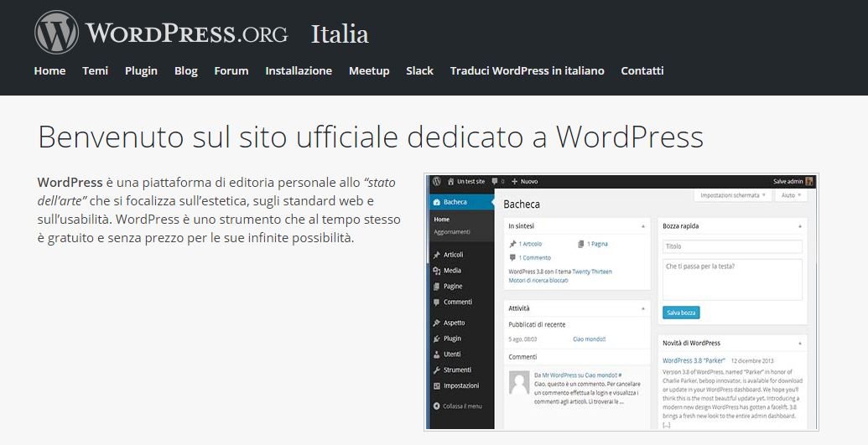This screenshot has height=445, width=868.
Task: Click the sidebar Plugin plug icon
Action: [436, 339]
